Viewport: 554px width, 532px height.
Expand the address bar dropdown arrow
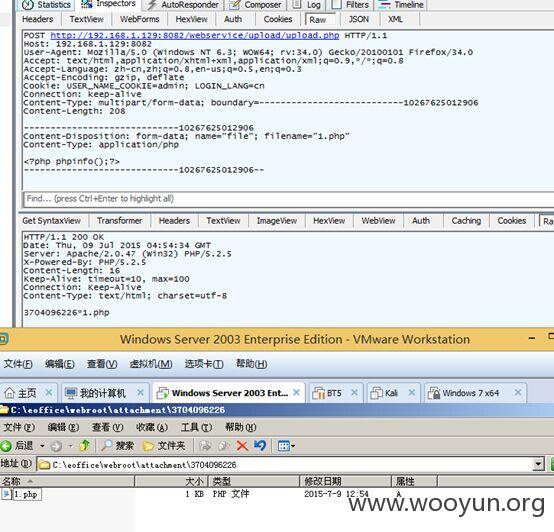(538, 464)
